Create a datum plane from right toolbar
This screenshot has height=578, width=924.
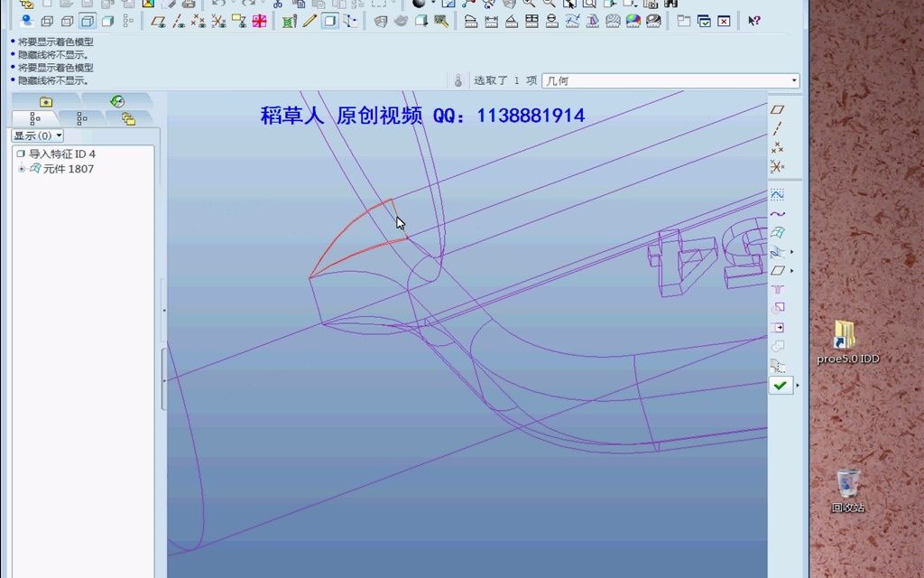[779, 108]
